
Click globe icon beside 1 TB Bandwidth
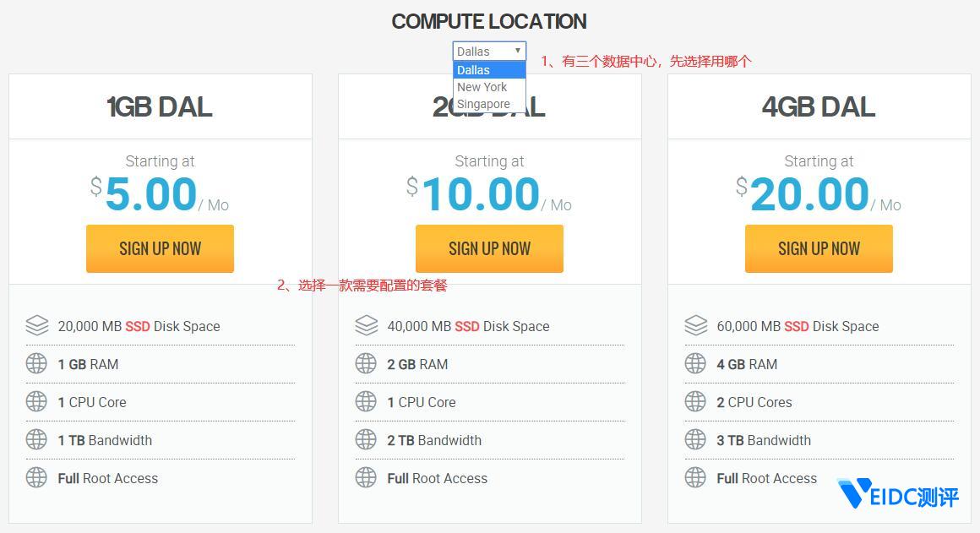click(36, 439)
